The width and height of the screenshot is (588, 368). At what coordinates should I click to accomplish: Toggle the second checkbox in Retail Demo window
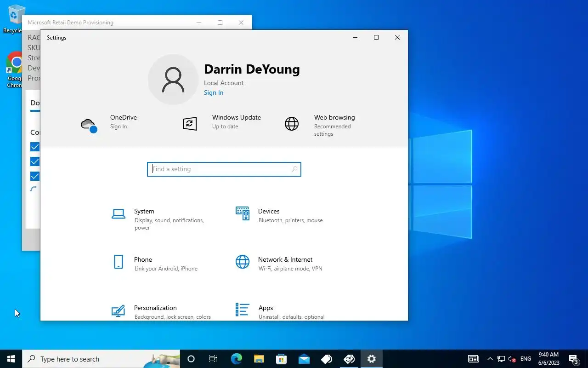click(x=35, y=161)
